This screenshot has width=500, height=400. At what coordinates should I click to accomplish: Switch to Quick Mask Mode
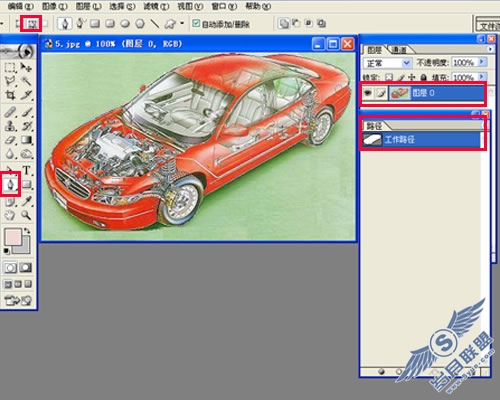point(26,268)
